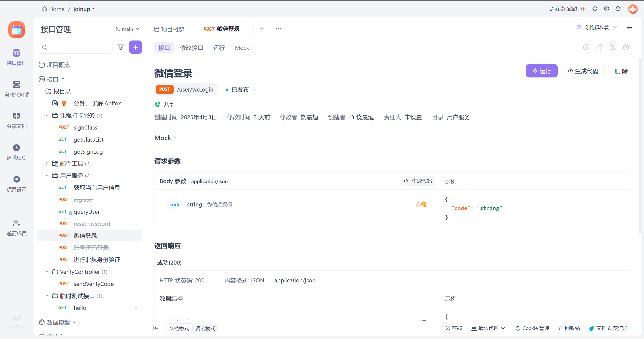The height and width of the screenshot is (339, 644).
Task: Switch to the 修改接口 tab
Action: pos(191,48)
